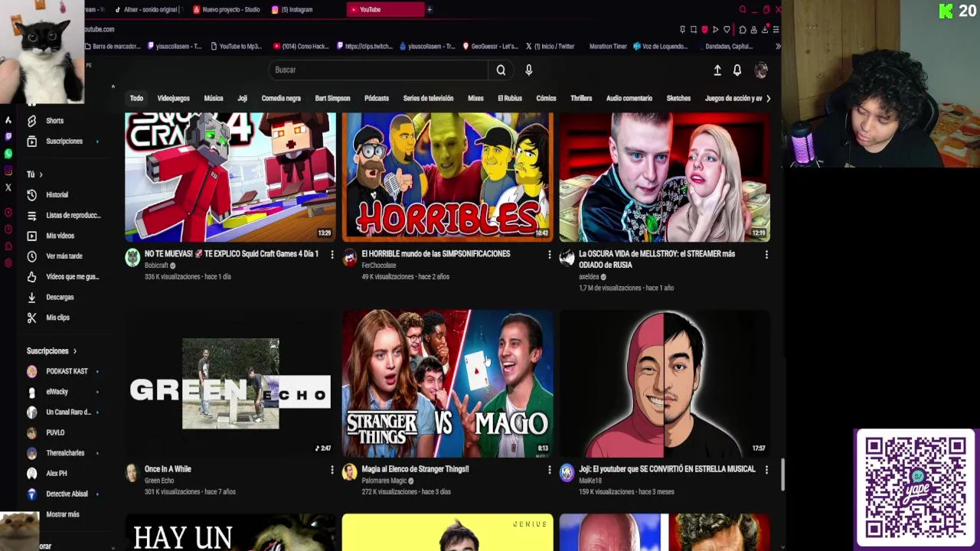This screenshot has height=551, width=980.
Task: Open Bobicraft channel avatar
Action: [132, 258]
